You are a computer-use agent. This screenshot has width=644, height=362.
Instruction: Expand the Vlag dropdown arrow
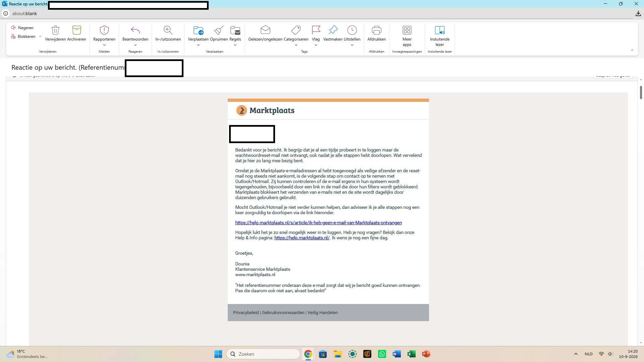point(316,45)
